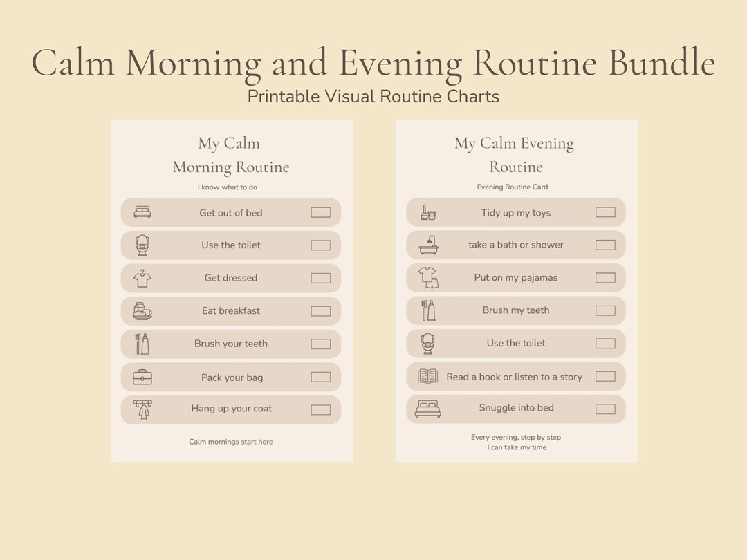Viewport: 747px width, 560px height.
Task: Click 'Every evening, step by step' footer line
Action: point(516,437)
